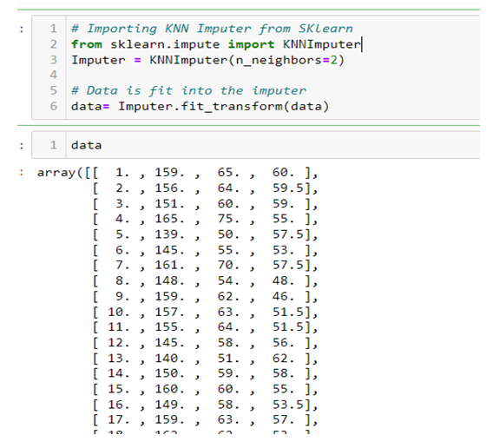Screen dimensions: 493x448
Task: Click output row '12. , 145. , 58. , 56.'
Action: coord(205,343)
